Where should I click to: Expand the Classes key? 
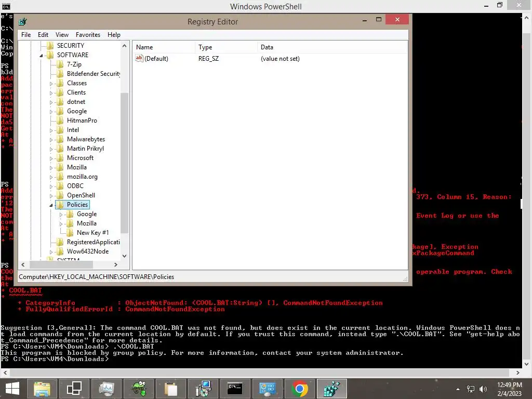click(x=51, y=84)
